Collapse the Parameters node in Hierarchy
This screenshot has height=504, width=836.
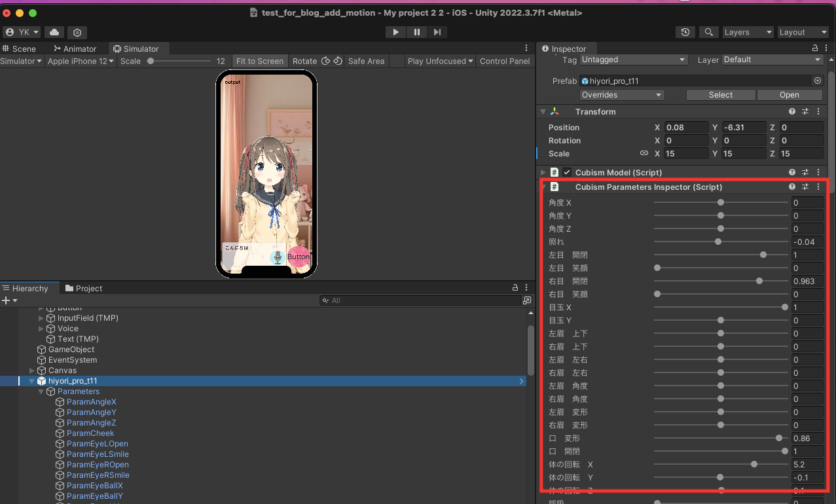coord(41,391)
